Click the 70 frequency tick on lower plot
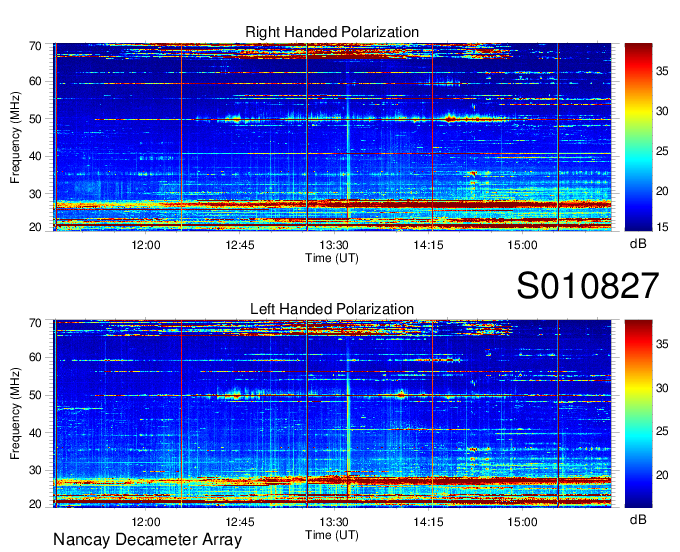 pos(35,322)
